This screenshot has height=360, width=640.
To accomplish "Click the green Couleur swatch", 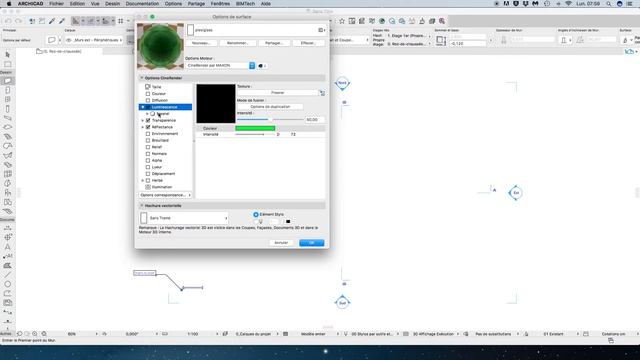I will (x=255, y=128).
